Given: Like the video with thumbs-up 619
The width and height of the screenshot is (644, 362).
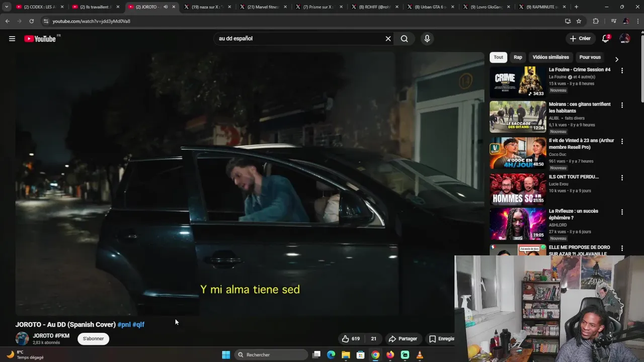Looking at the screenshot, I should click(x=351, y=339).
